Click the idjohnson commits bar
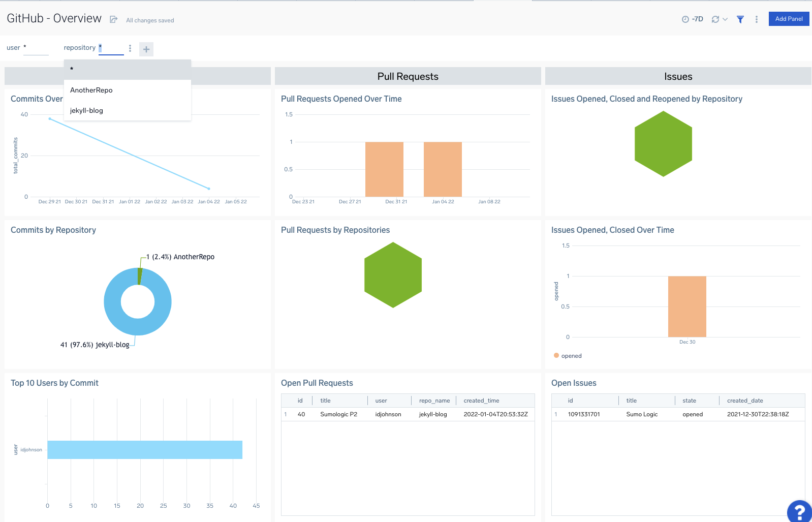Viewport: 812px width, 522px height. pyautogui.click(x=145, y=450)
